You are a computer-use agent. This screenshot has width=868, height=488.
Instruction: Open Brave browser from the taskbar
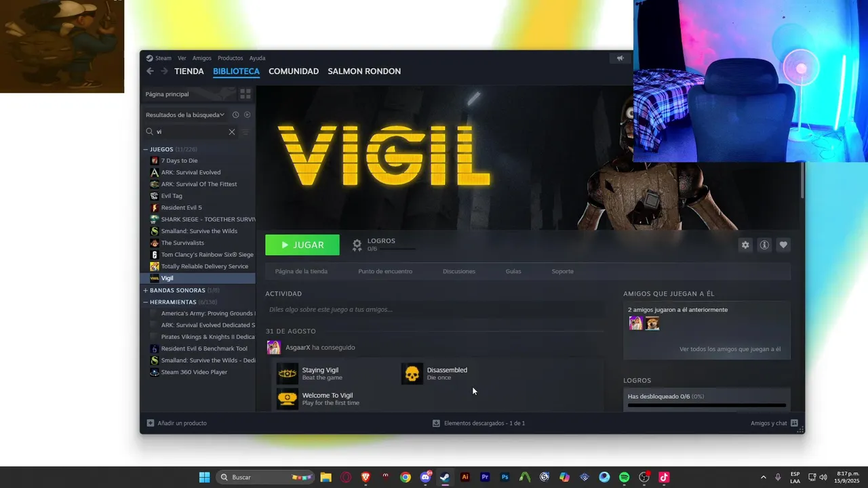366,477
